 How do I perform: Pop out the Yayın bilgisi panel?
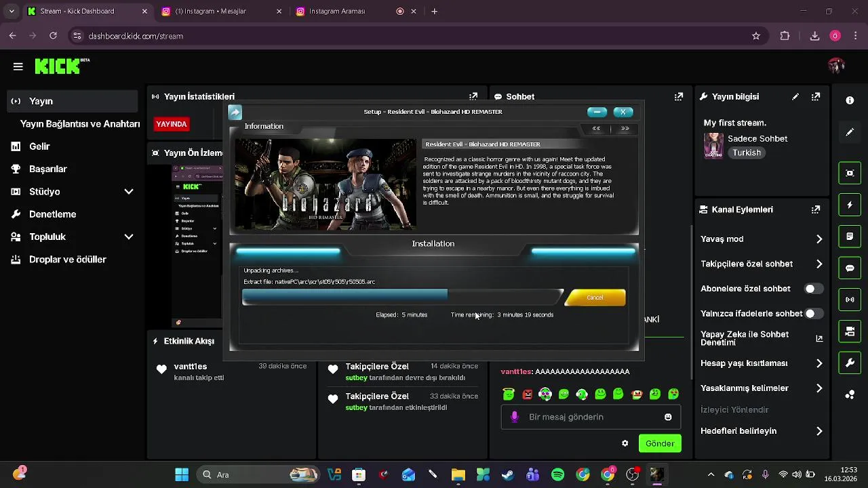click(816, 97)
